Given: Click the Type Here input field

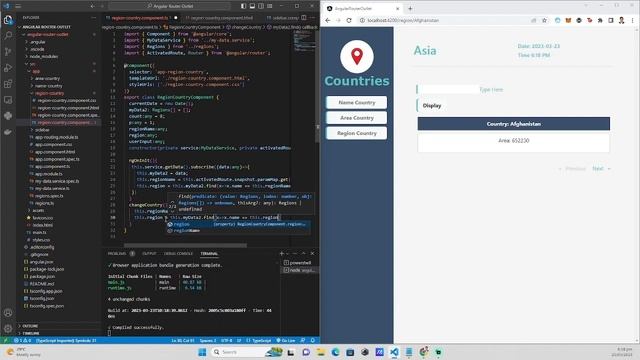Looking at the screenshot, I should [448, 89].
